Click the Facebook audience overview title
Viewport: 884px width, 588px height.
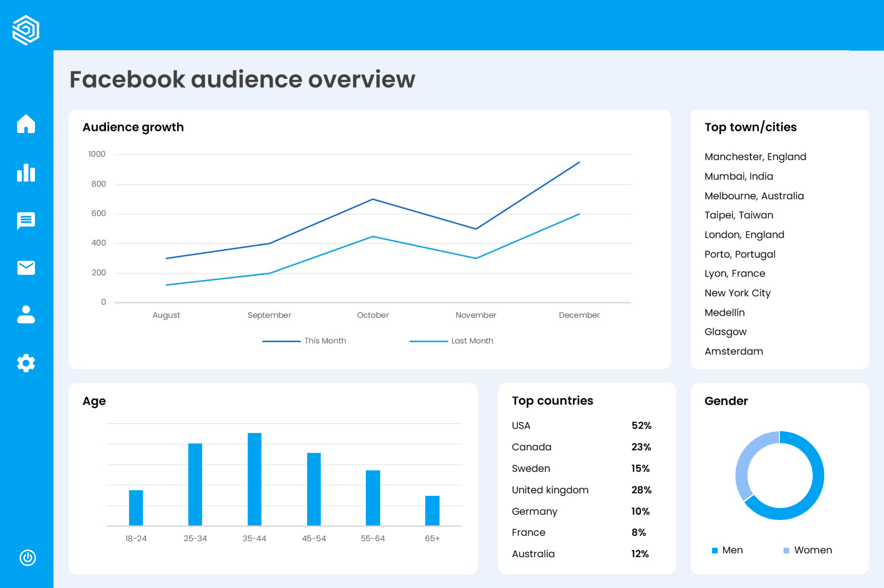(x=242, y=80)
